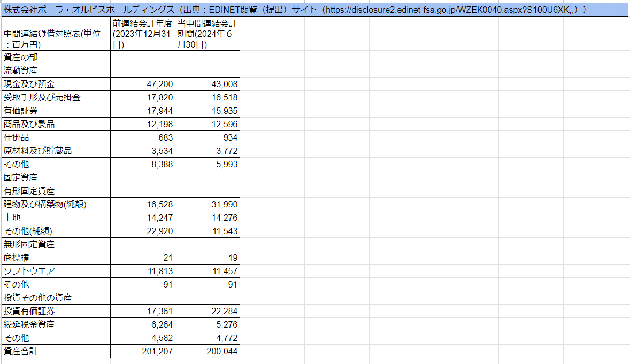Viewport: 630px width, 364px height.
Task: Select the value 14,276 cell
Action: 208,218
